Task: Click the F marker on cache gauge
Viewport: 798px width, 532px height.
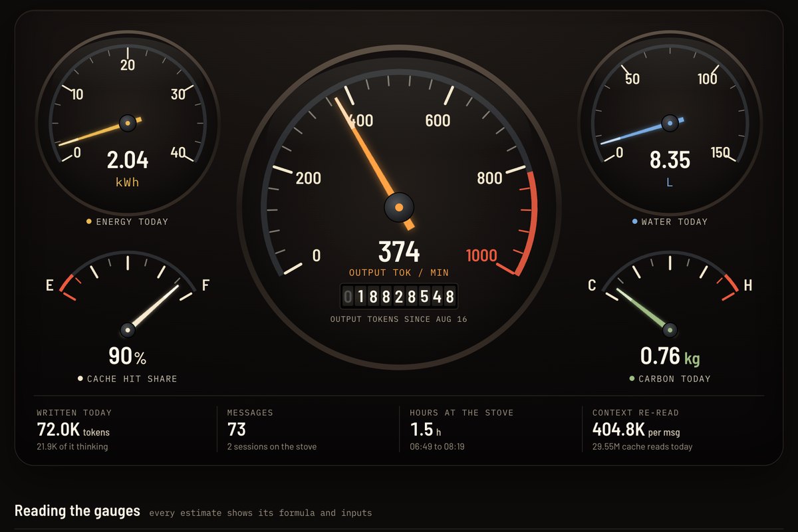Action: coord(205,286)
